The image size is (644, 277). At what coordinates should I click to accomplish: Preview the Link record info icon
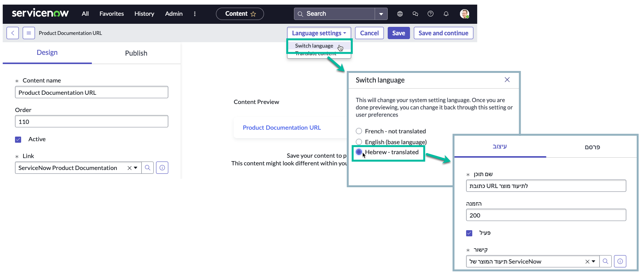(x=162, y=168)
